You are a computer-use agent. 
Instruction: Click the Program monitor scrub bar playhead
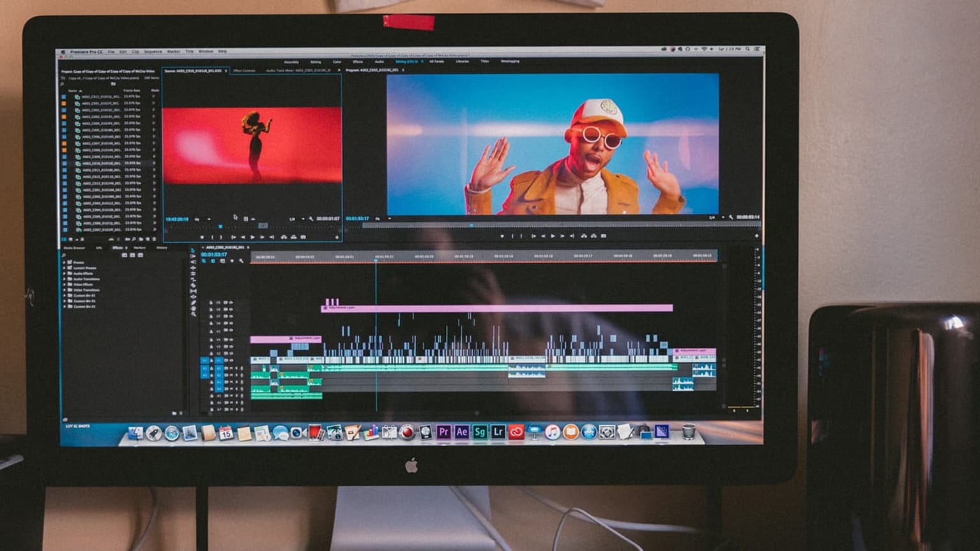click(x=471, y=225)
